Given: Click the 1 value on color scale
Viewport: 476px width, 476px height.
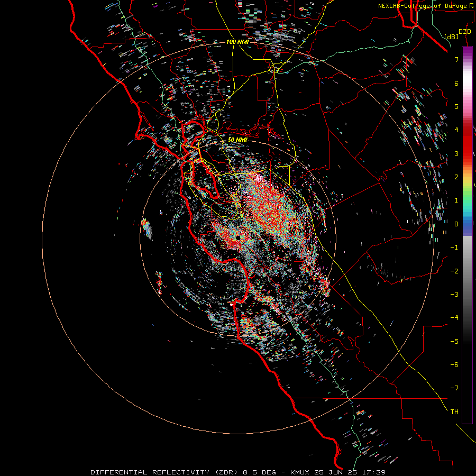Looking at the screenshot, I should pos(456,200).
